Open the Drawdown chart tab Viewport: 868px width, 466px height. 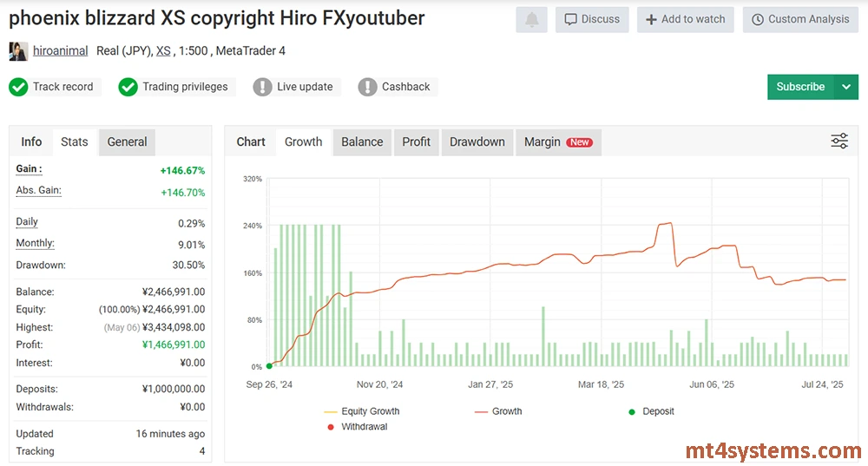[x=477, y=141]
